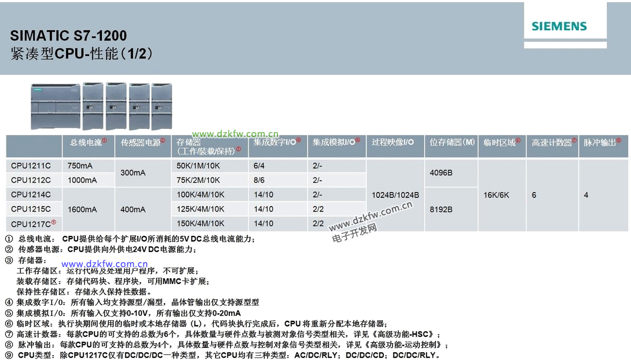The image size is (631, 364).
Task: Click the 14/10 cell in the CPU1215C row
Action: [x=277, y=209]
